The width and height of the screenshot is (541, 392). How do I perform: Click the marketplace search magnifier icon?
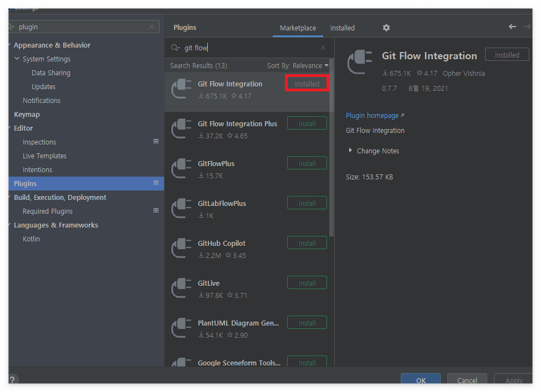click(175, 48)
